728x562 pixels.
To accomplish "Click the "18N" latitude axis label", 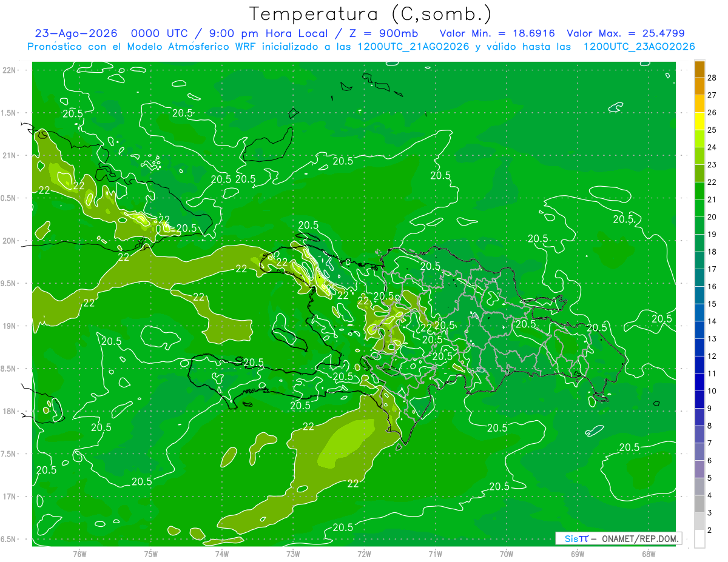I will coord(9,411).
